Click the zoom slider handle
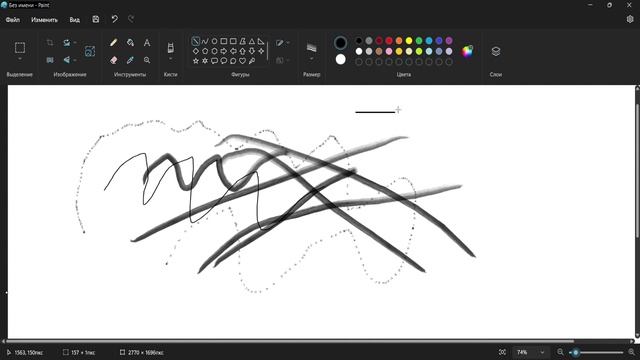The height and width of the screenshot is (360, 640). click(x=576, y=352)
